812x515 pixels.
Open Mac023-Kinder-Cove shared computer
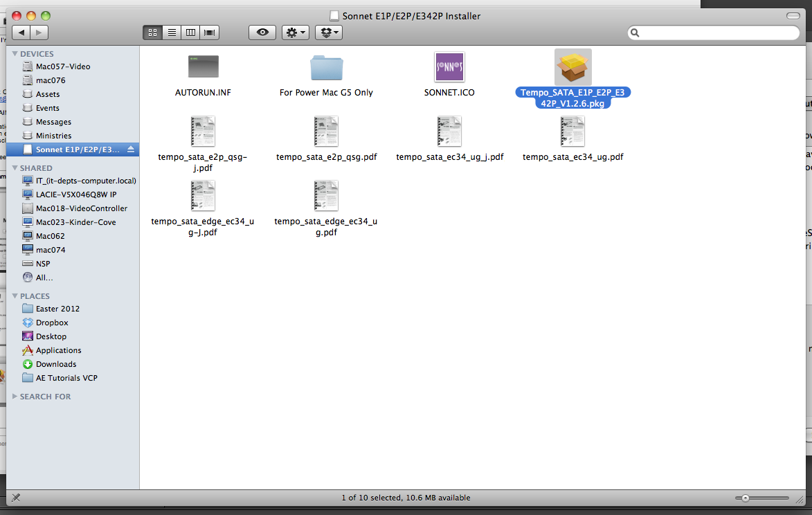tap(73, 222)
